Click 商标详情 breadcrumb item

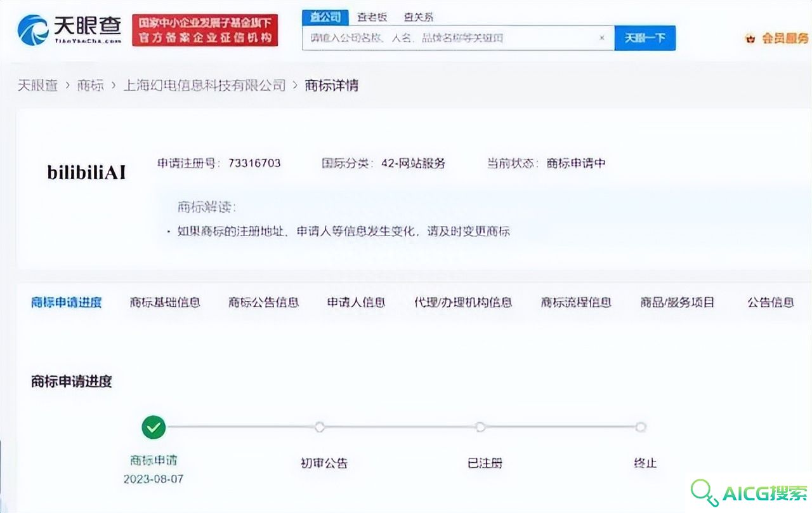pos(332,85)
